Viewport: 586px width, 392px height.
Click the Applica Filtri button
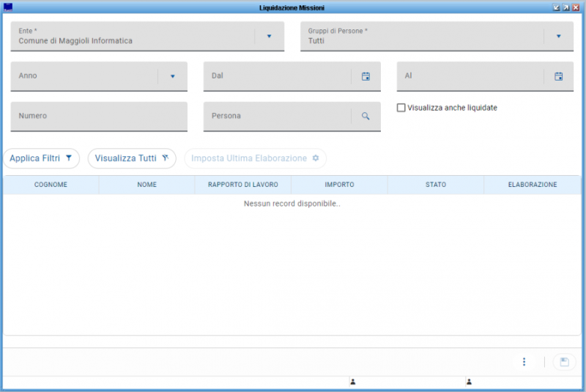(x=42, y=158)
